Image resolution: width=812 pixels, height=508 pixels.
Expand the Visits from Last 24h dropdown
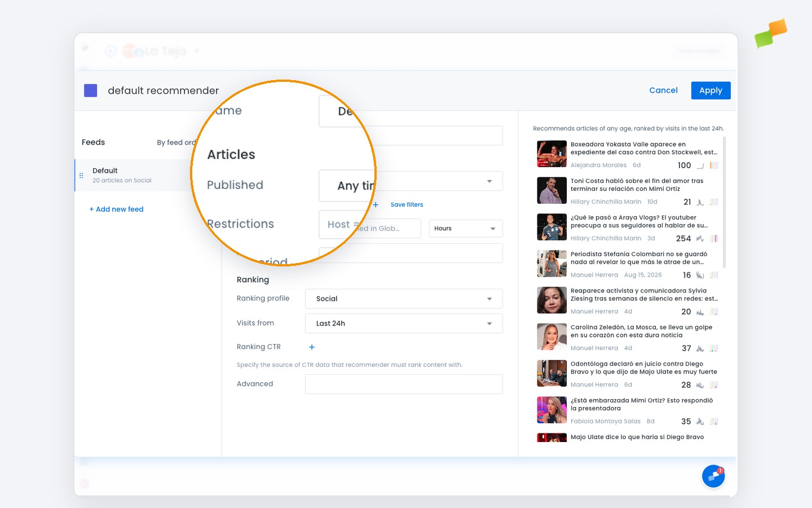click(x=404, y=323)
